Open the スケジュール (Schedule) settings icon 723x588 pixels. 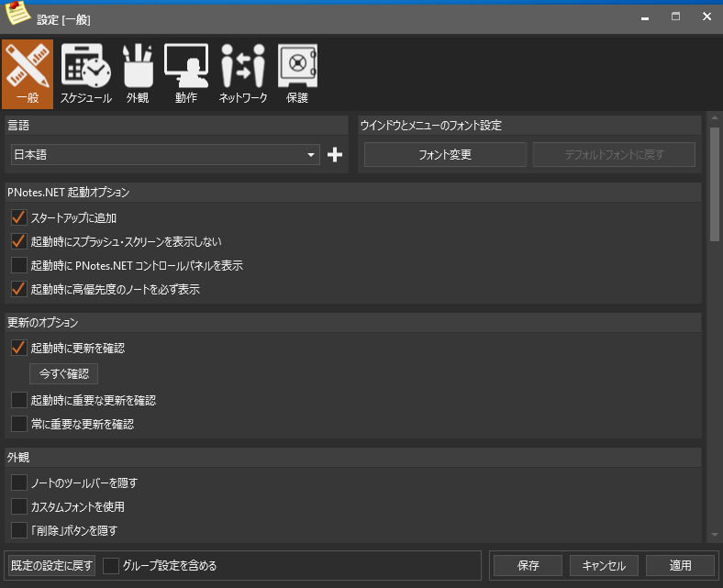pyautogui.click(x=85, y=73)
